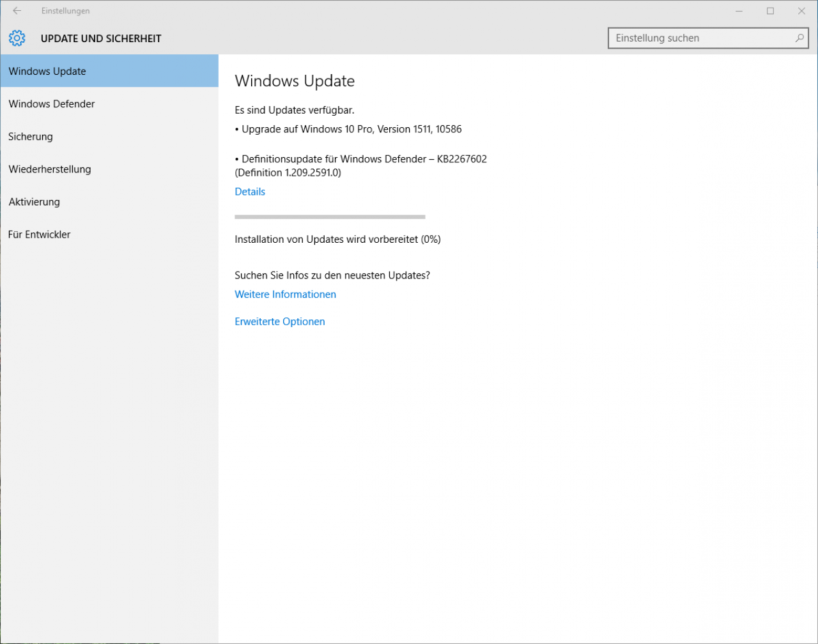Close the Einstellungen window
This screenshot has height=644, width=818.
pyautogui.click(x=801, y=11)
